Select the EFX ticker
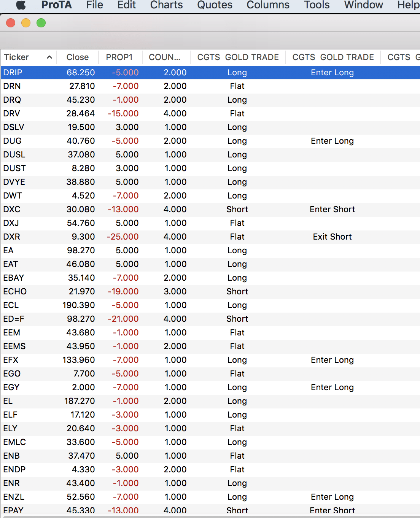The image size is (420, 518). [x=11, y=360]
